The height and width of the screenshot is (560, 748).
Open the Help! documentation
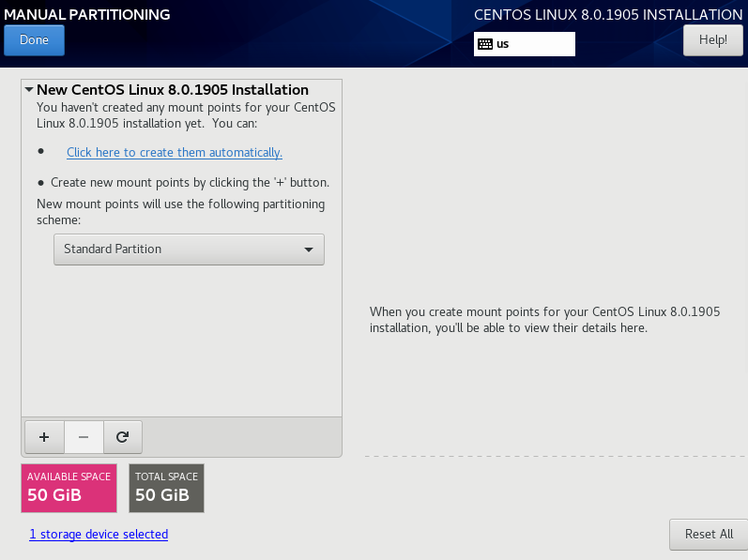[712, 40]
